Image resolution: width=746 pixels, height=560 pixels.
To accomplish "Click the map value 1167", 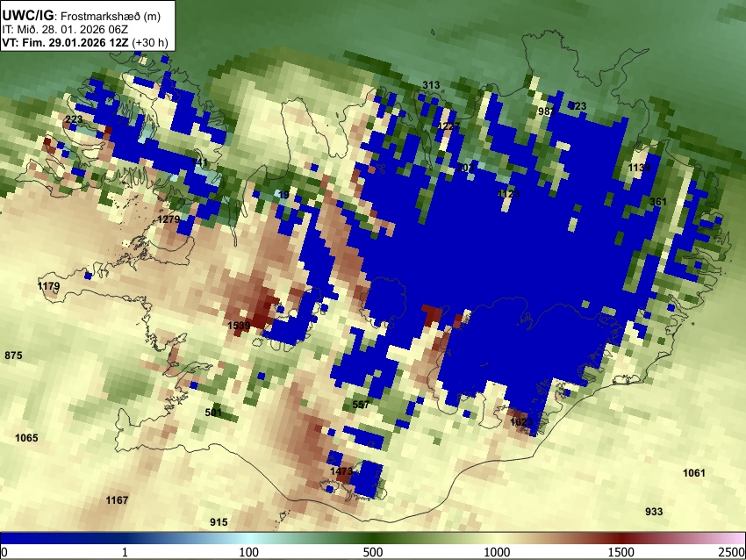I will [x=117, y=500].
